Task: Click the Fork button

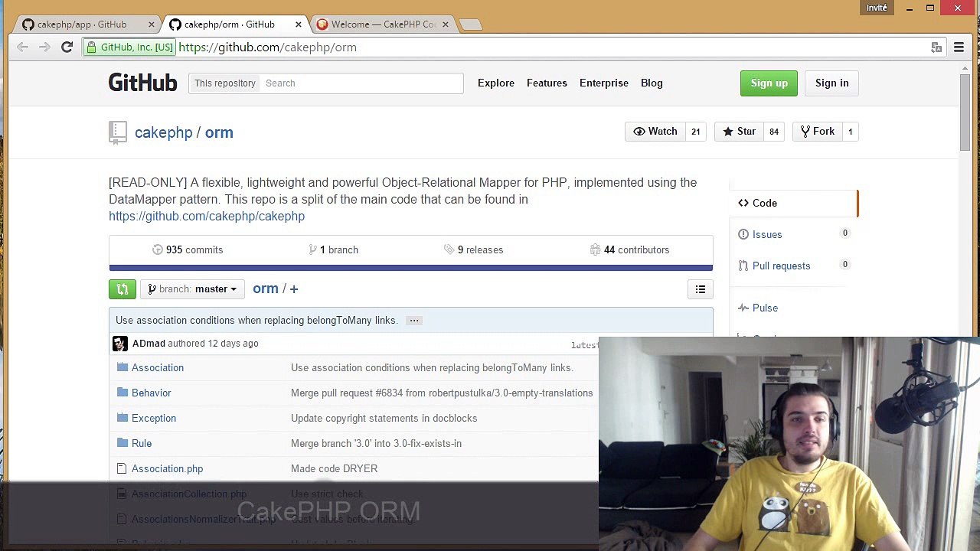Action: [817, 132]
